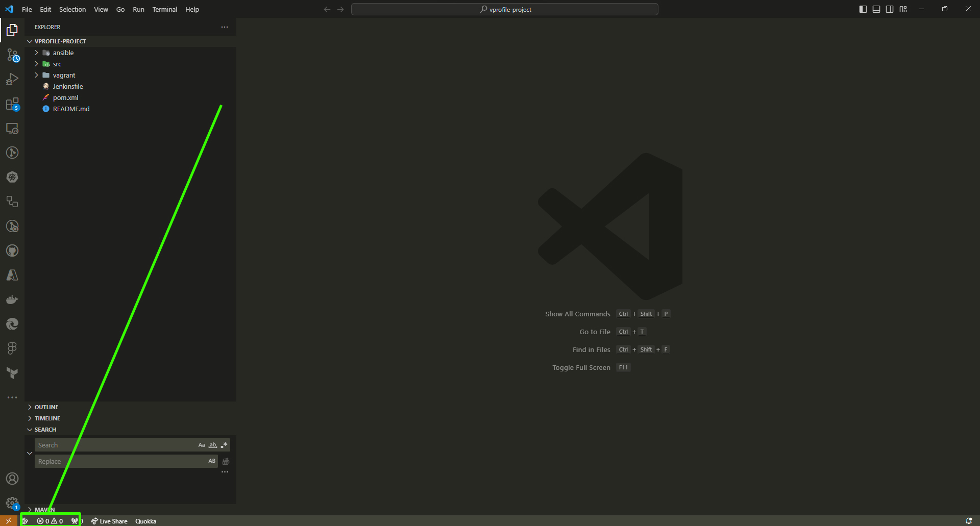Open the Accounts menu
980x526 pixels.
tap(12, 479)
